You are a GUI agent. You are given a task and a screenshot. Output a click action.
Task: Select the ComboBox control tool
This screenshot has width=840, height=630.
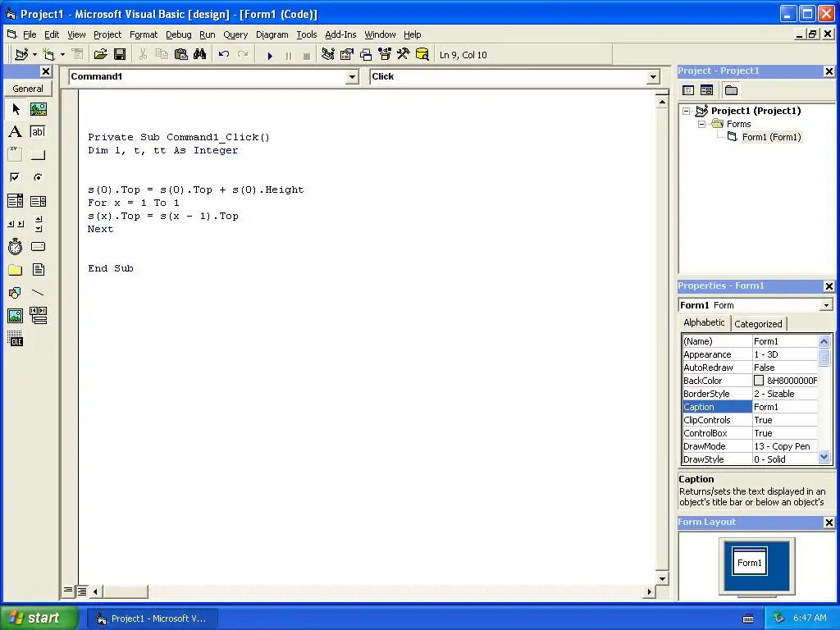[16, 201]
